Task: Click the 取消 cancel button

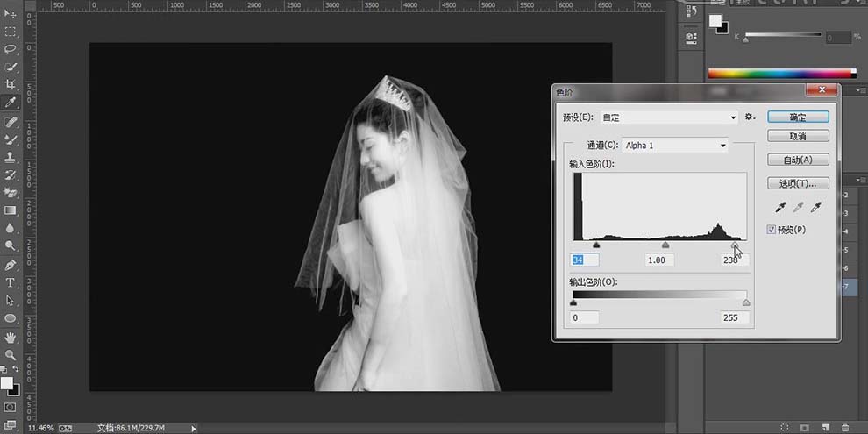Action: click(798, 136)
